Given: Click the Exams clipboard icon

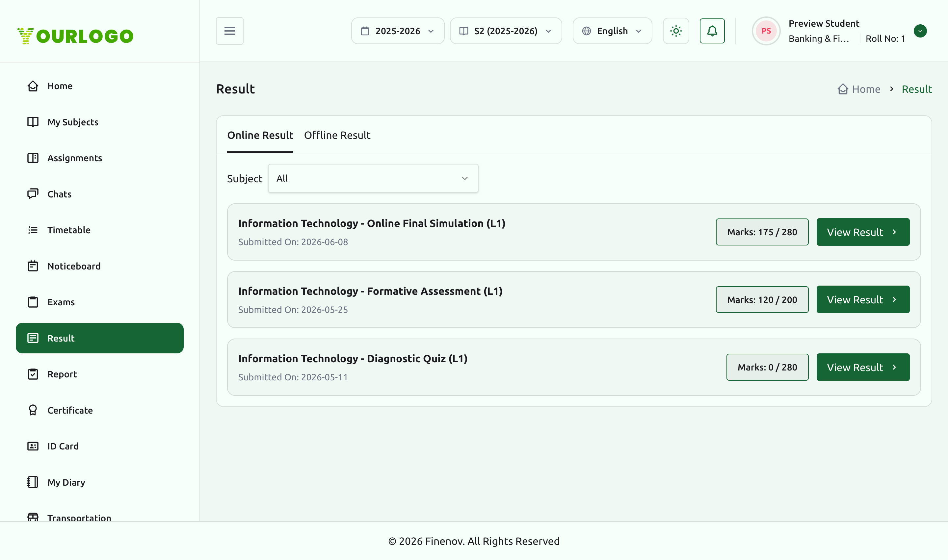Looking at the screenshot, I should tap(33, 302).
